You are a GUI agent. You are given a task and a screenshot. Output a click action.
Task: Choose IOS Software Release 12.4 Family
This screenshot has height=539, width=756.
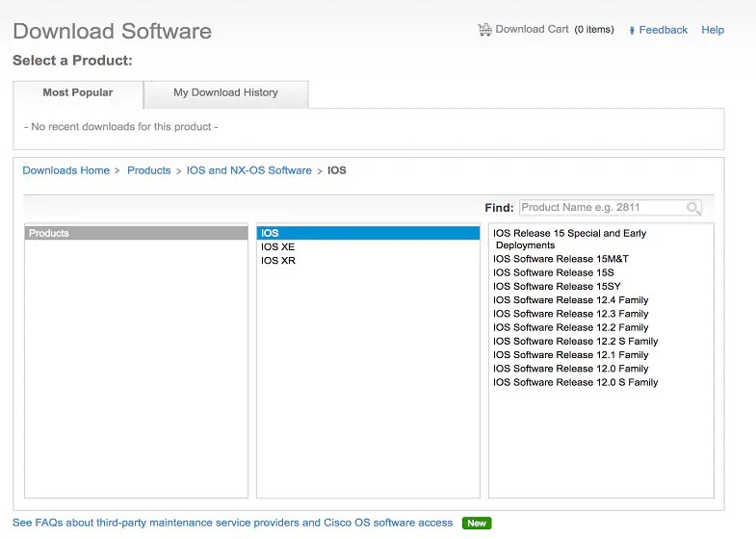click(x=570, y=300)
